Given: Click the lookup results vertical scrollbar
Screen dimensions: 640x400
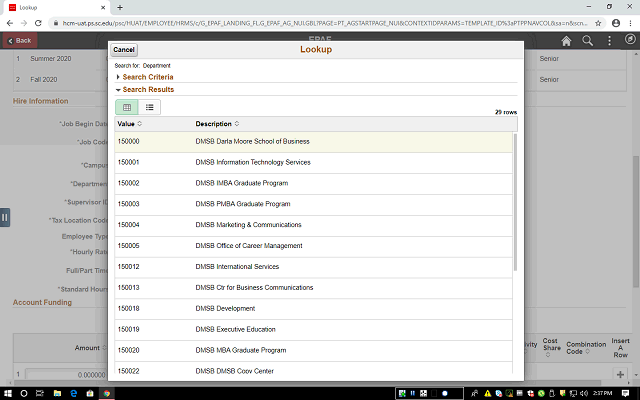Looking at the screenshot, I should point(515,202).
